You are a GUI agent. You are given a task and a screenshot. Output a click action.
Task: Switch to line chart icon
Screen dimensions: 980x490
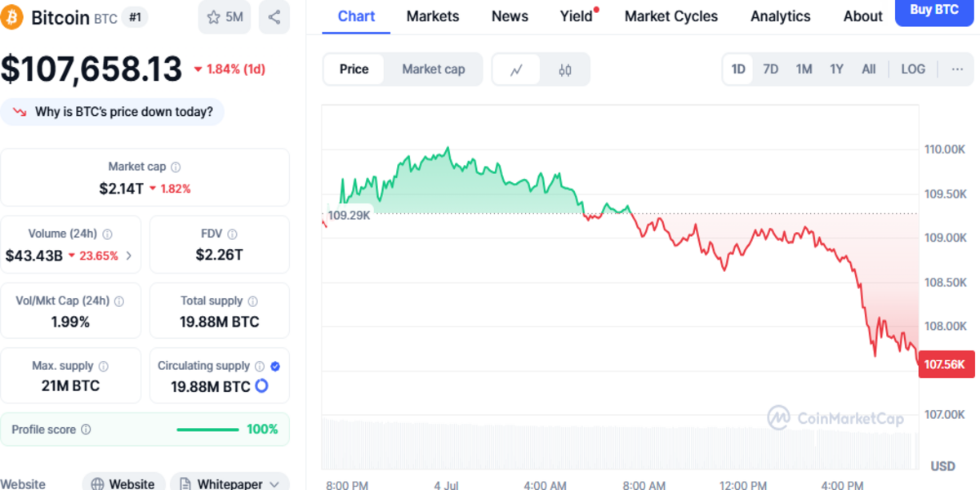tap(516, 69)
